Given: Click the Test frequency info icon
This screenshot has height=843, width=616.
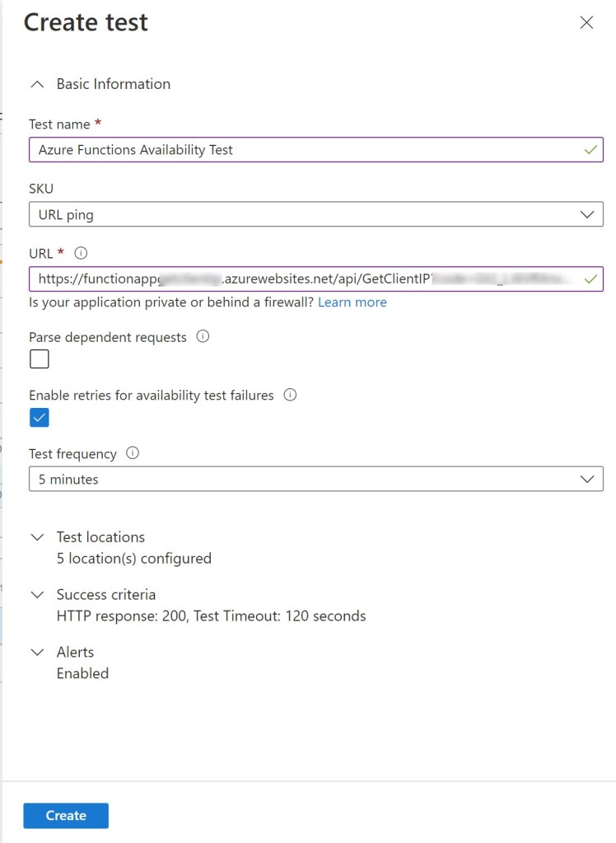Looking at the screenshot, I should click(x=133, y=453).
